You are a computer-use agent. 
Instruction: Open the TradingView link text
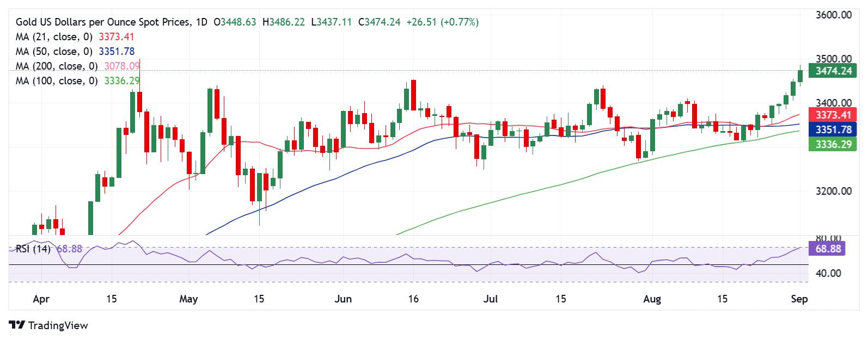pyautogui.click(x=58, y=325)
